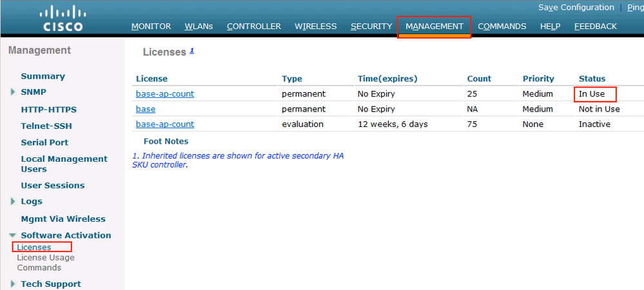This screenshot has height=290, width=644.
Task: Click the Not in Use status cell
Action: tap(600, 109)
